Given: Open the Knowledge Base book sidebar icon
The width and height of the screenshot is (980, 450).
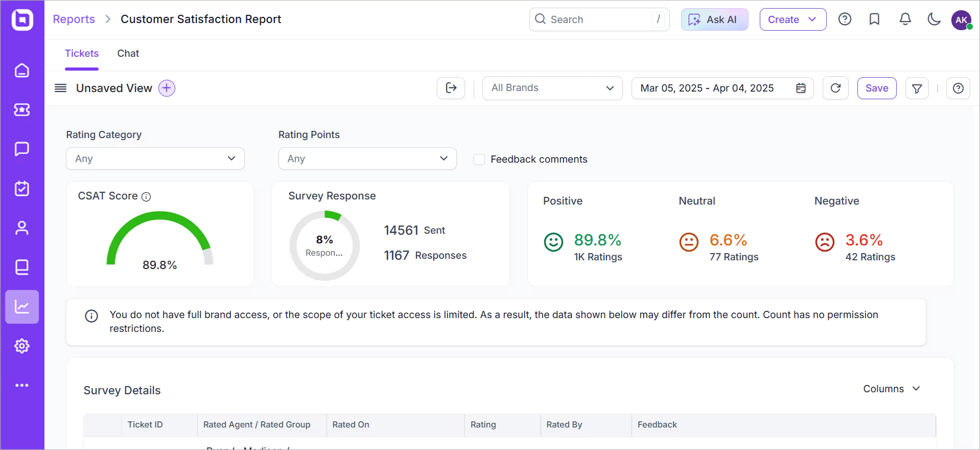Looking at the screenshot, I should point(22,267).
